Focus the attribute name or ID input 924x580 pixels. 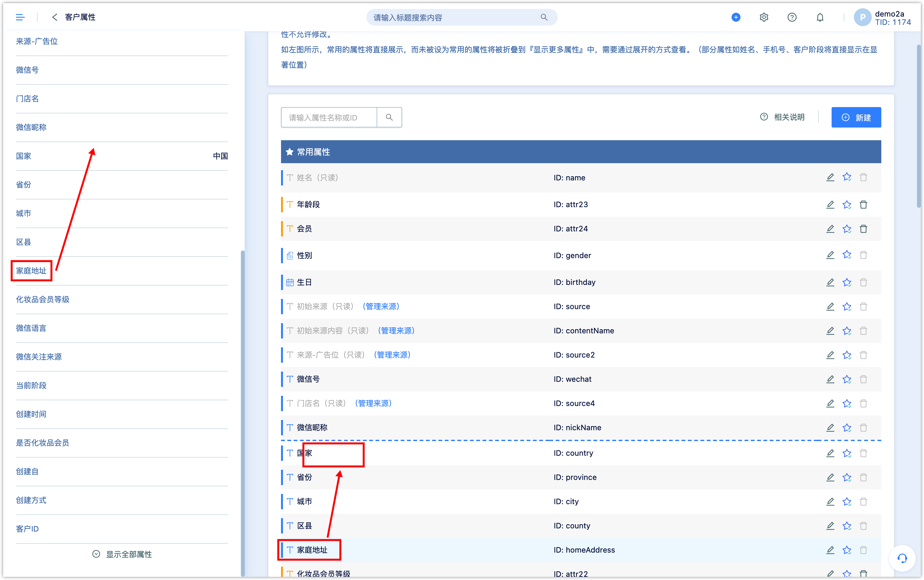(x=329, y=117)
